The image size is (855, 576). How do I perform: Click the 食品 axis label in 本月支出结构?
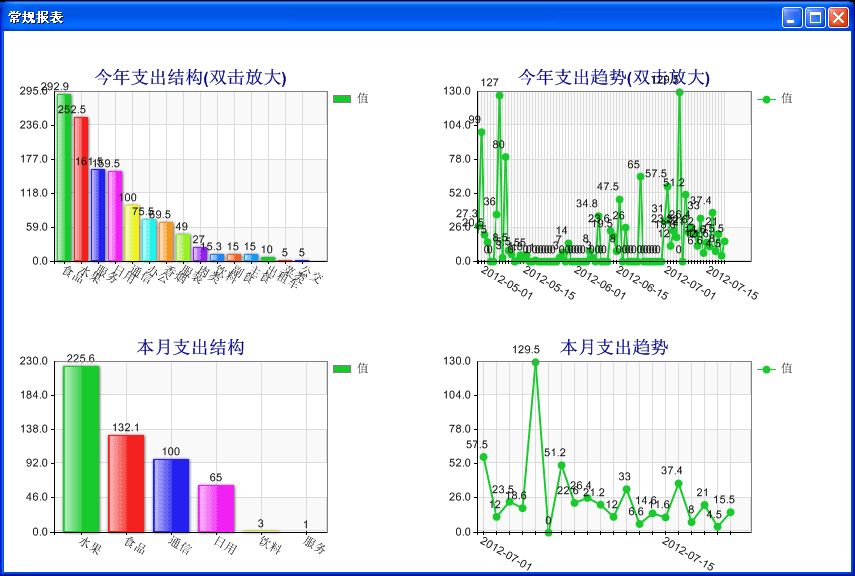click(135, 545)
